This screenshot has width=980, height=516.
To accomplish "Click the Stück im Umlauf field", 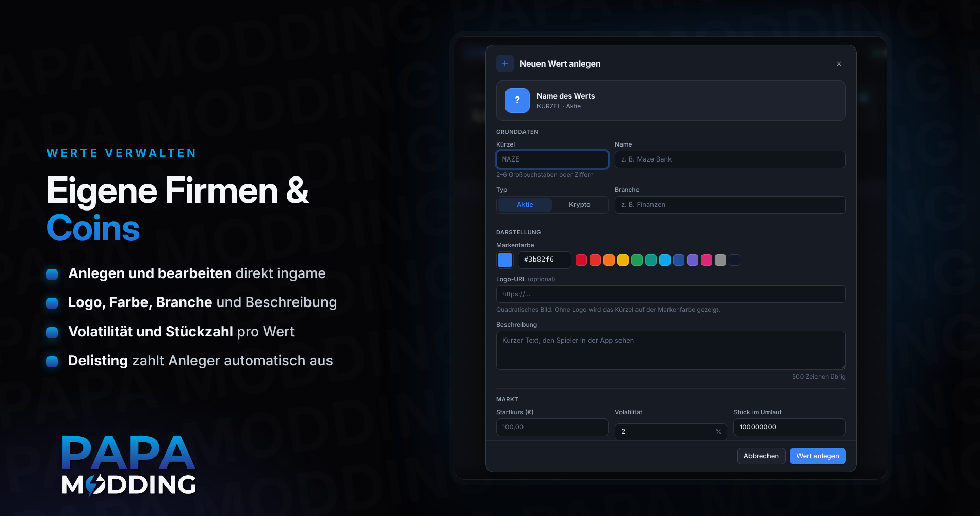I will [x=790, y=427].
